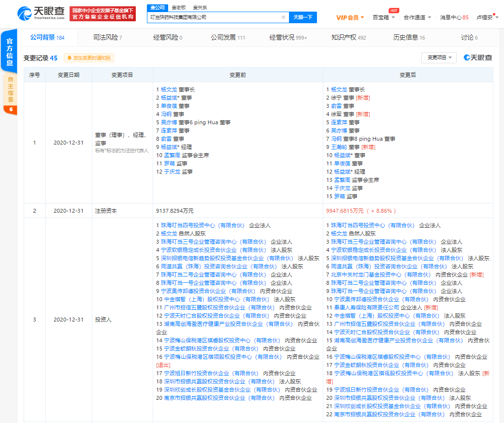Go to the 公司发展 tab
The width and height of the screenshot is (504, 423).
tap(228, 38)
